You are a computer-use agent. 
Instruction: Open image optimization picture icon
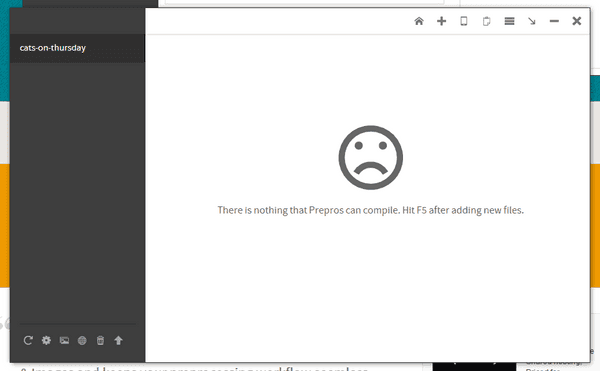(64, 340)
